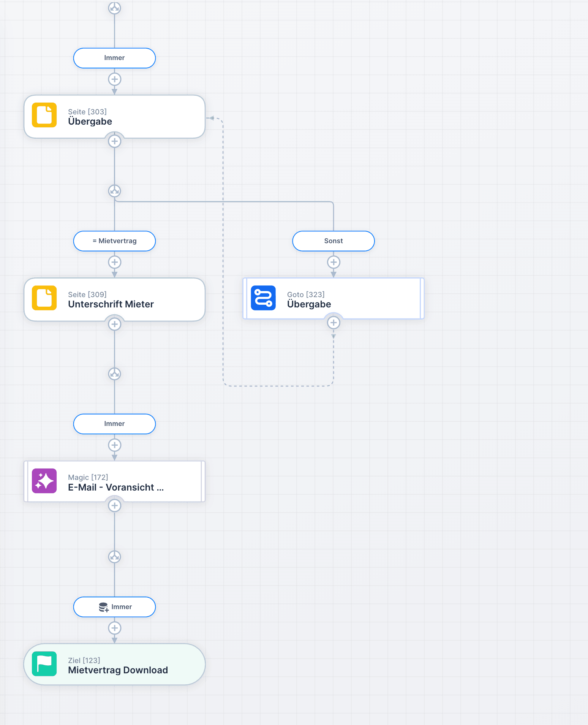The image size is (588, 725).
Task: Add step under Unterschrift Mieter node
Action: coord(115,324)
